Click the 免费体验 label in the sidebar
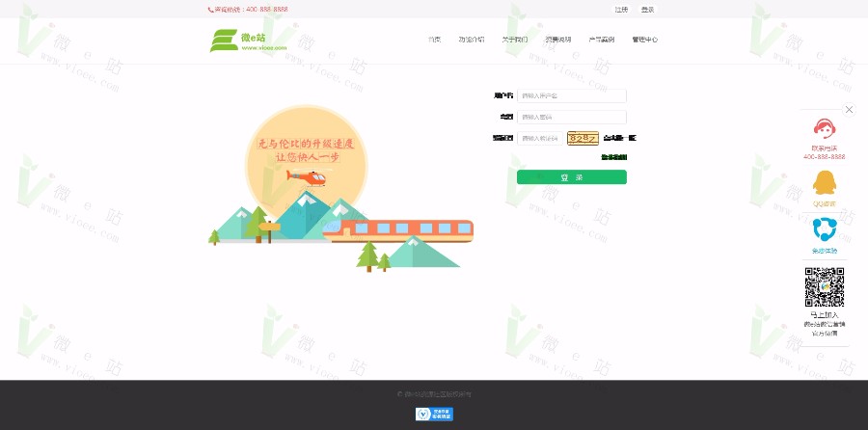This screenshot has height=430, width=868. 825,251
